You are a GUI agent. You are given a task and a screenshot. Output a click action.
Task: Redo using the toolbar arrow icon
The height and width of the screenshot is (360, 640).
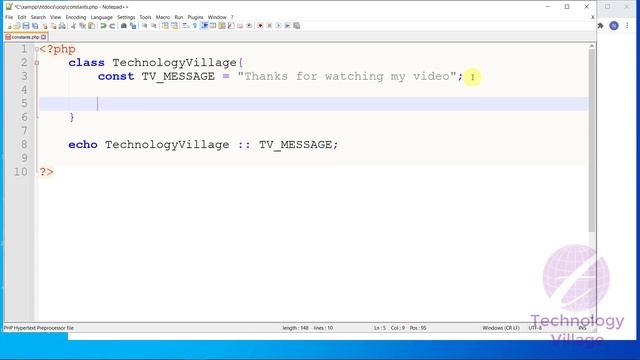pos(112,26)
